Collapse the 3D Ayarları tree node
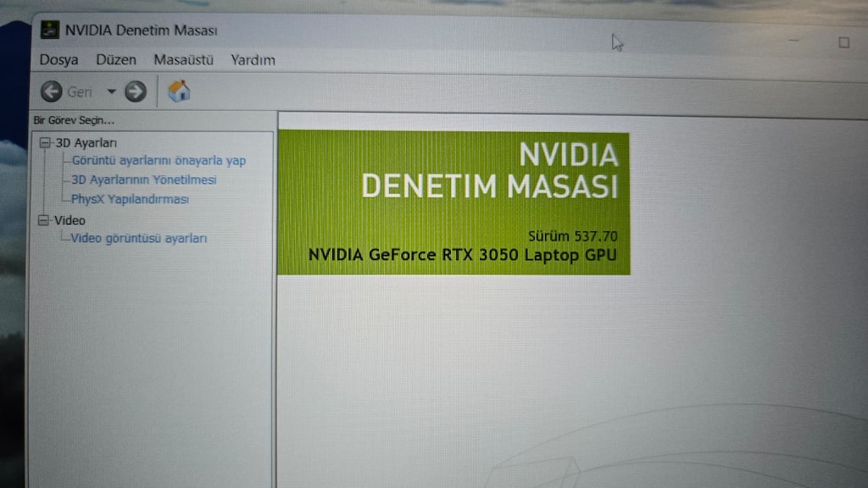 45,142
